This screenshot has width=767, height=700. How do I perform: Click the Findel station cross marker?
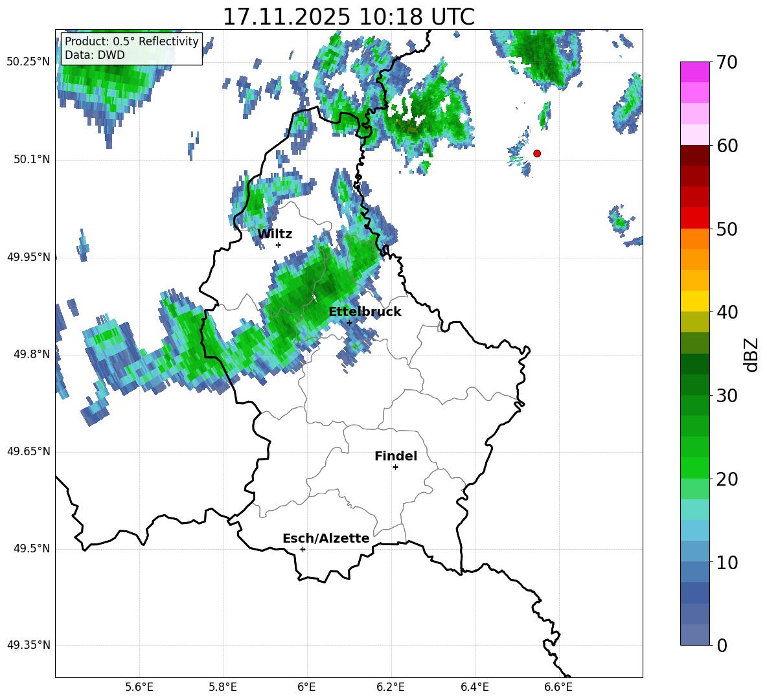click(395, 468)
